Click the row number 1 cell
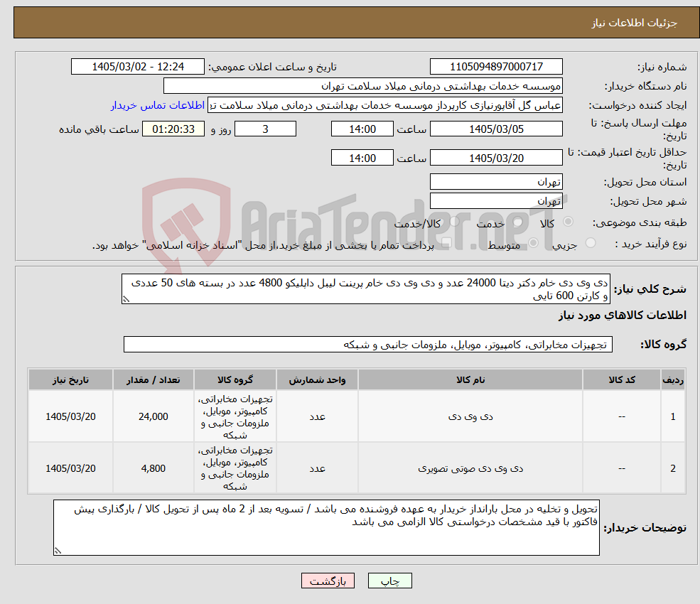The image size is (700, 604). (x=673, y=416)
